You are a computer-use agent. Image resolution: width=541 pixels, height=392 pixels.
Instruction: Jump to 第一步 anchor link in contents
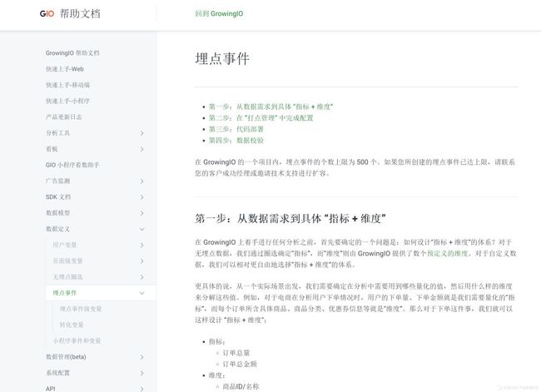click(x=270, y=107)
